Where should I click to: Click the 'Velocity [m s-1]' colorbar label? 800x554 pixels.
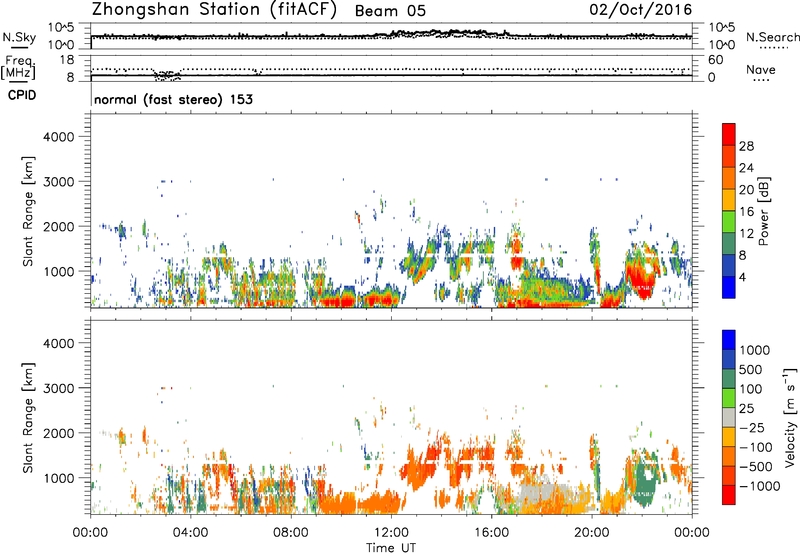(x=790, y=417)
